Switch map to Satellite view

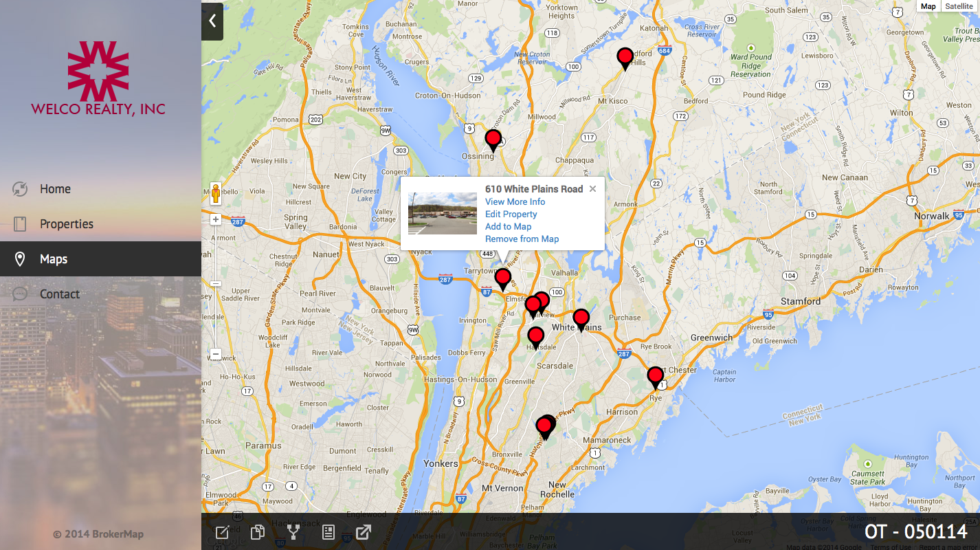coord(959,6)
